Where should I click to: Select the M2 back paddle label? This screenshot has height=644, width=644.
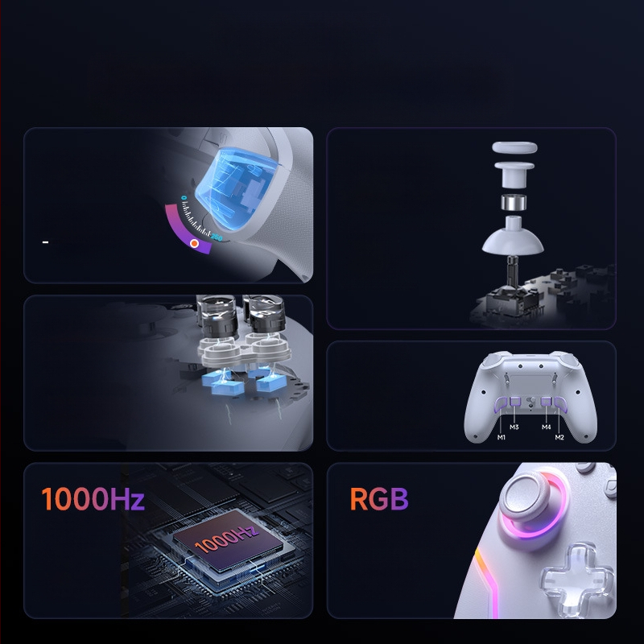point(559,437)
